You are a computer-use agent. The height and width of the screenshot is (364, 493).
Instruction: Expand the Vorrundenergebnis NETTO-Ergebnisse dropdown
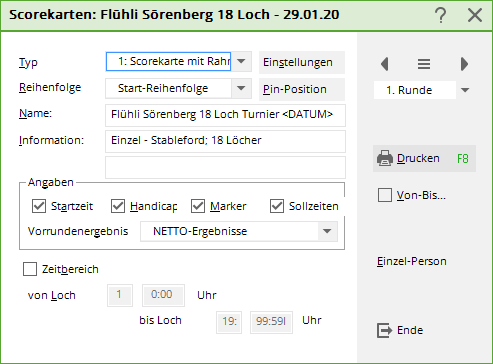(x=327, y=231)
